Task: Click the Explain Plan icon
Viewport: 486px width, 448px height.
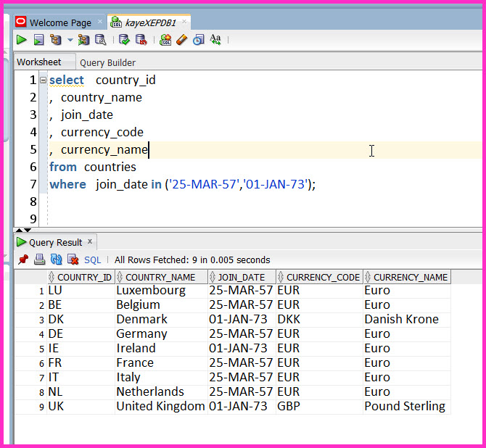Action: point(56,40)
